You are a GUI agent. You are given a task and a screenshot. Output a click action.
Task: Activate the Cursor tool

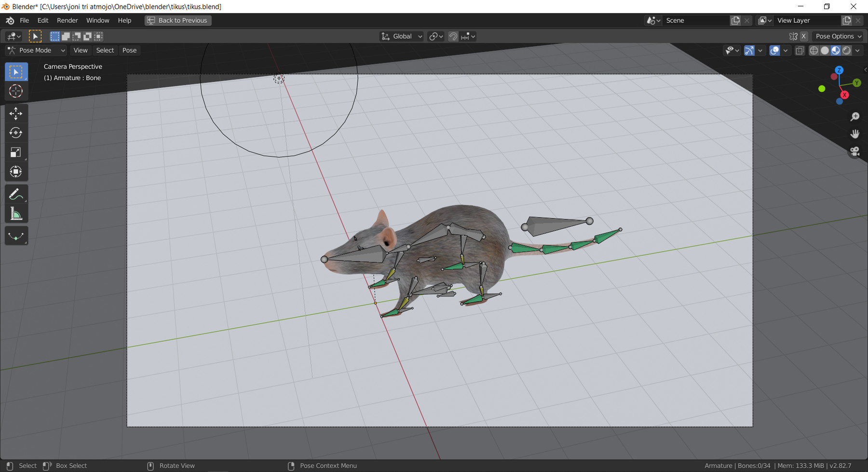16,91
